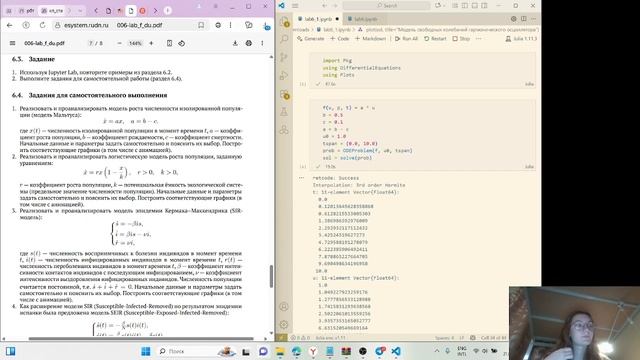Edit the PDF page number field
Image resolution: width=640 pixels, height=360 pixels.
coord(91,43)
